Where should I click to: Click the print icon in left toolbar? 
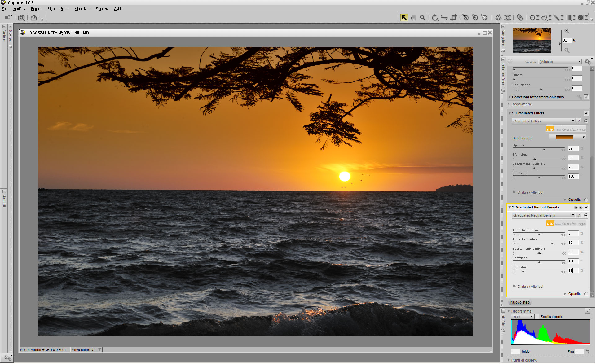coord(33,18)
